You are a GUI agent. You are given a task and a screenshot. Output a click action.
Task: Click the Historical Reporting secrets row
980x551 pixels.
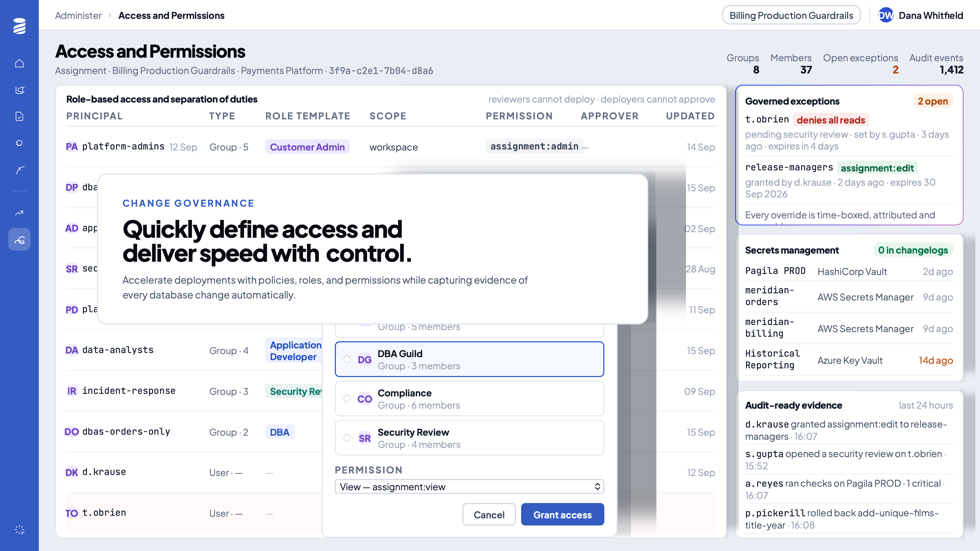pos(849,360)
